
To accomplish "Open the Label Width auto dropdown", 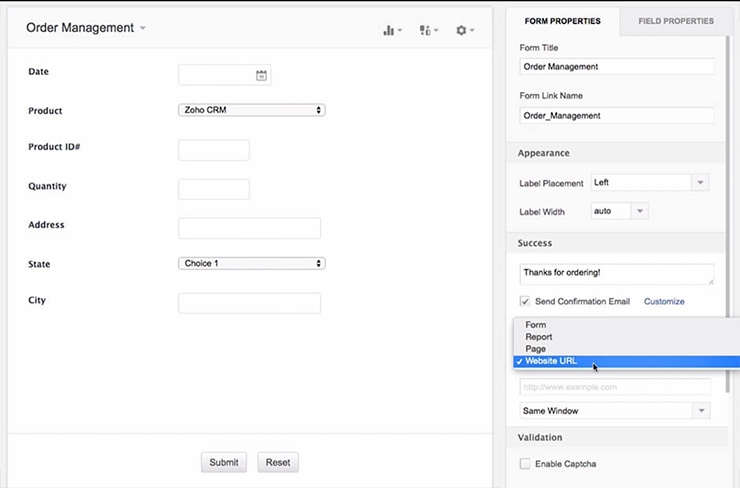I will point(619,211).
